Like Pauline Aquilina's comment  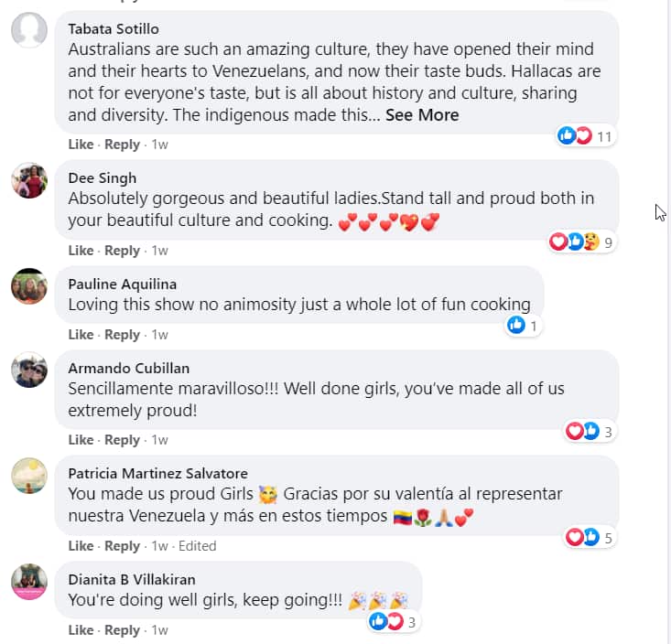(81, 335)
